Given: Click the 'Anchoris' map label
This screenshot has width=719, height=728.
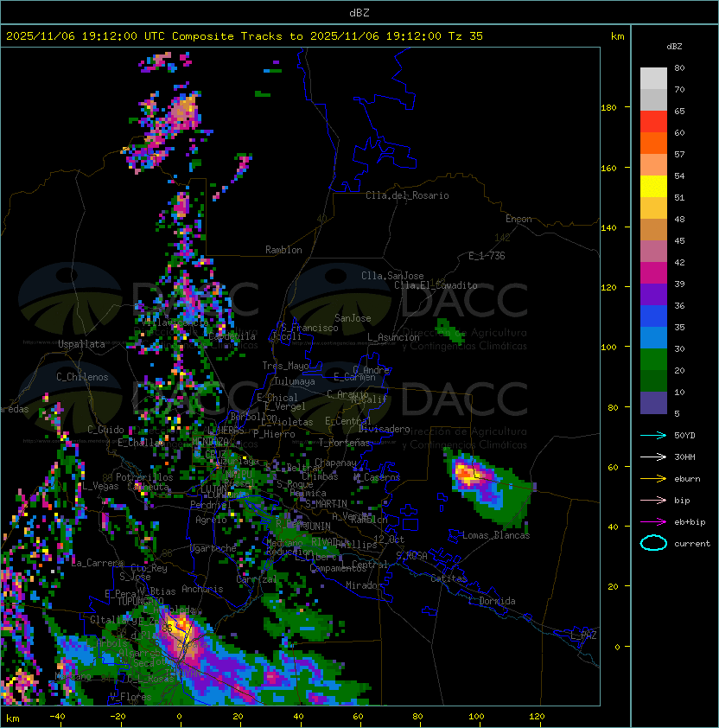Looking at the screenshot, I should pyautogui.click(x=202, y=589).
